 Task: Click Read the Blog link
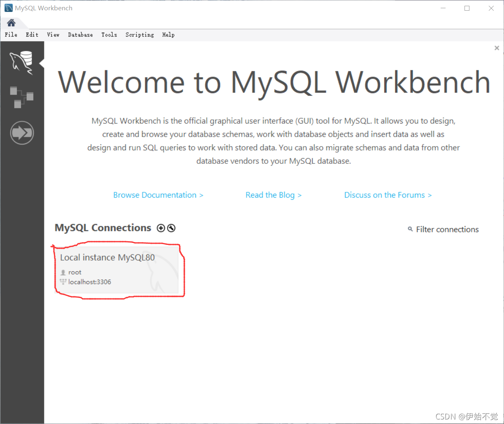point(274,195)
